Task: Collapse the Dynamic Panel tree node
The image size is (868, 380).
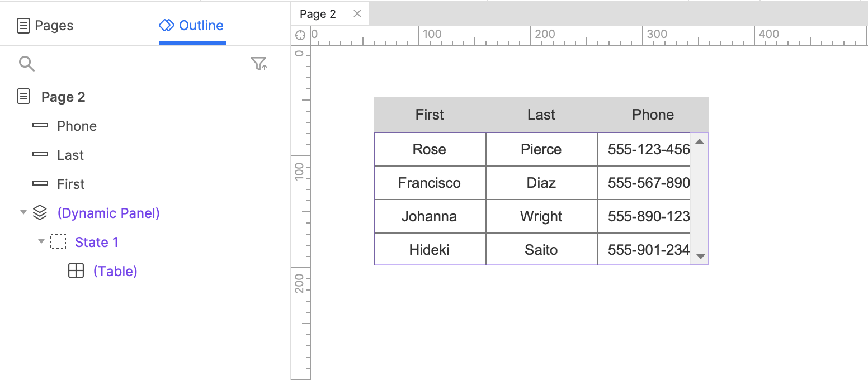Action: [23, 213]
